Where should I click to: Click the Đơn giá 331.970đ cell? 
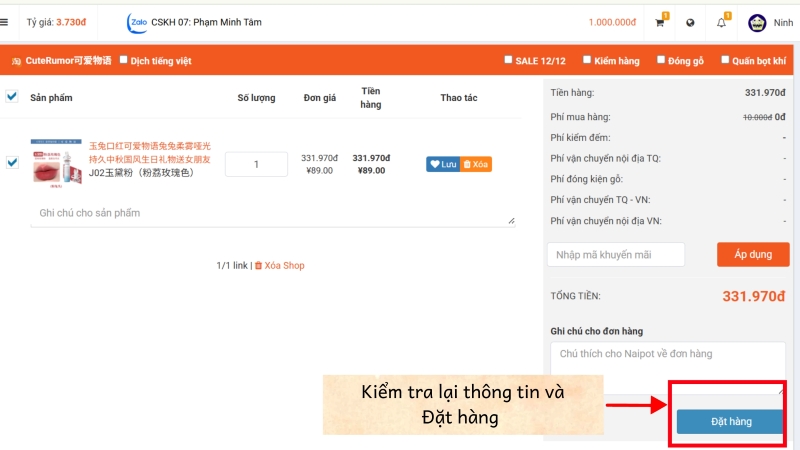click(319, 158)
